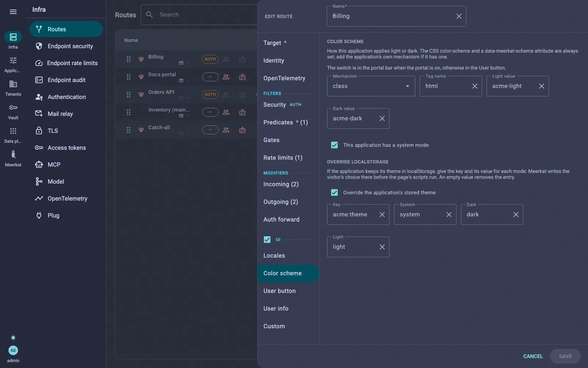Screen dimensions: 588x368
Task: Toggle the Catch-all route auth pill
Action: click(x=210, y=130)
